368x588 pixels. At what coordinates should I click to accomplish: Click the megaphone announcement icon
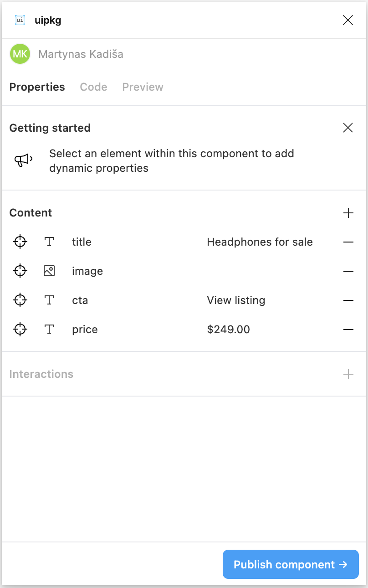pos(23,160)
